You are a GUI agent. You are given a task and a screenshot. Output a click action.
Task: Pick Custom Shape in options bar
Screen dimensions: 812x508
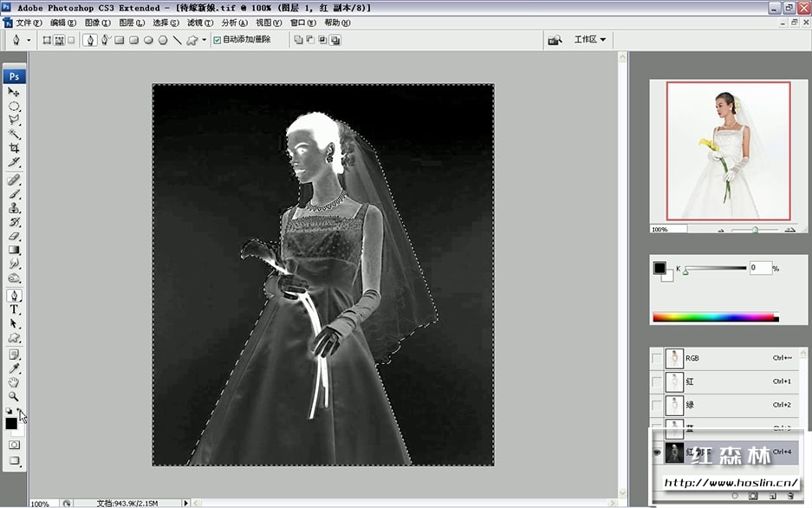pos(192,40)
